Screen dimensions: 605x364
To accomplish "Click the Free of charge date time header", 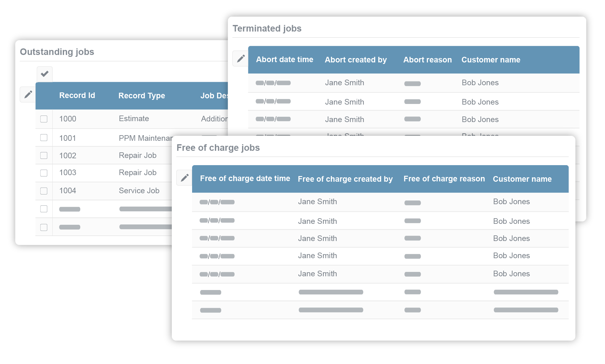I will (x=245, y=179).
